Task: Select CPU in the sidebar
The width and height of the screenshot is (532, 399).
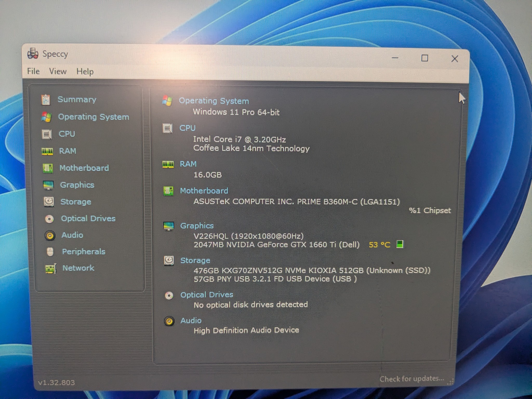Action: tap(67, 134)
